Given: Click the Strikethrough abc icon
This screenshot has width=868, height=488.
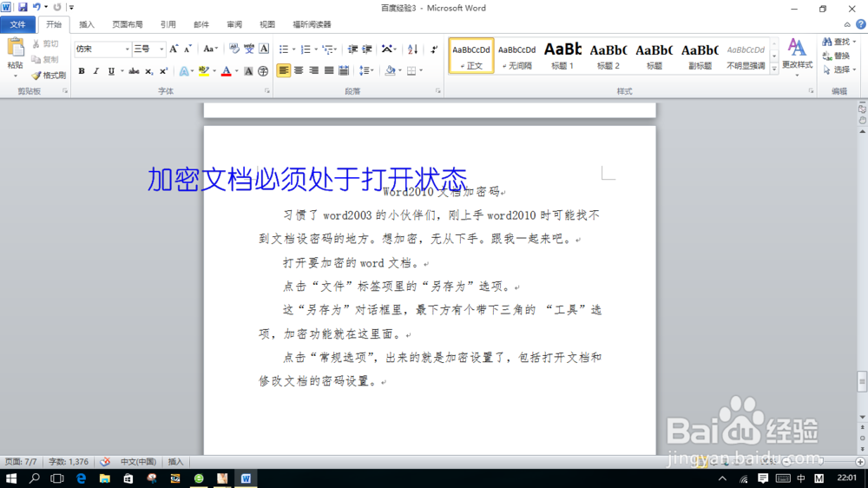Looking at the screenshot, I should coord(134,71).
